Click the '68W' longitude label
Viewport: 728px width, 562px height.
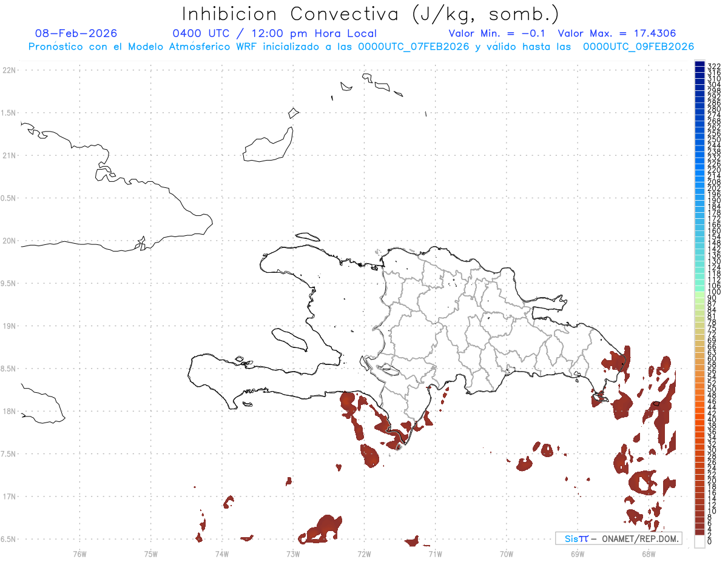pos(648,554)
